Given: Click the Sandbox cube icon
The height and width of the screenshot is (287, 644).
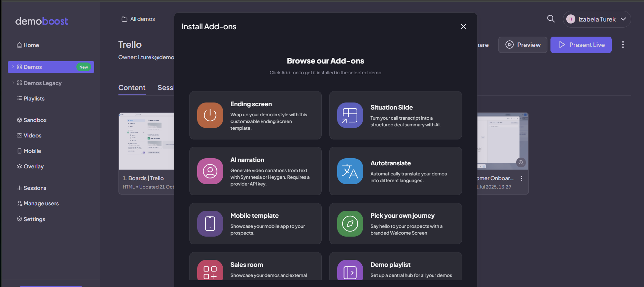Looking at the screenshot, I should [20, 120].
